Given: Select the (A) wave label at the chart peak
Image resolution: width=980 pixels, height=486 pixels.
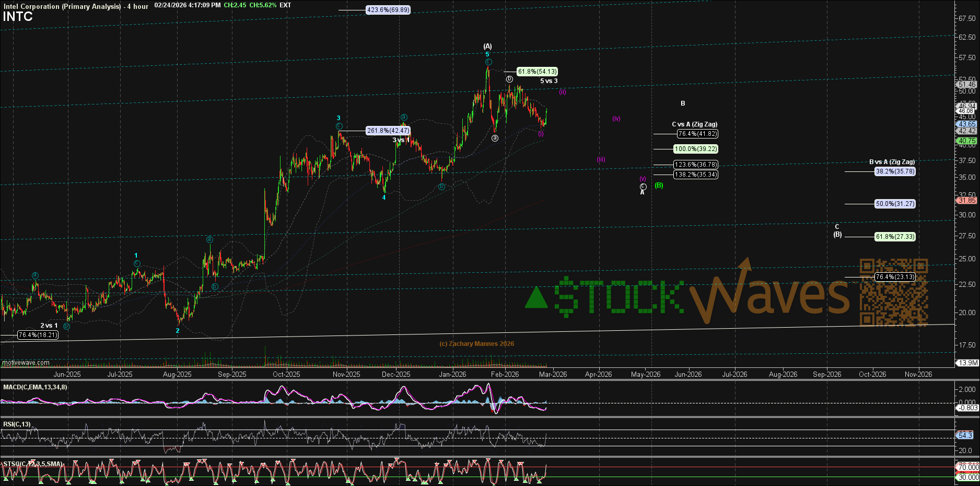Looking at the screenshot, I should click(487, 47).
